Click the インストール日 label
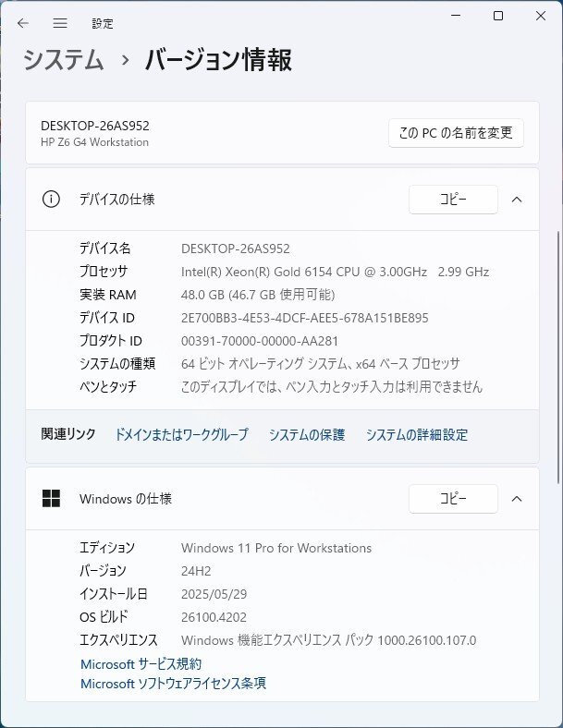 tap(114, 594)
